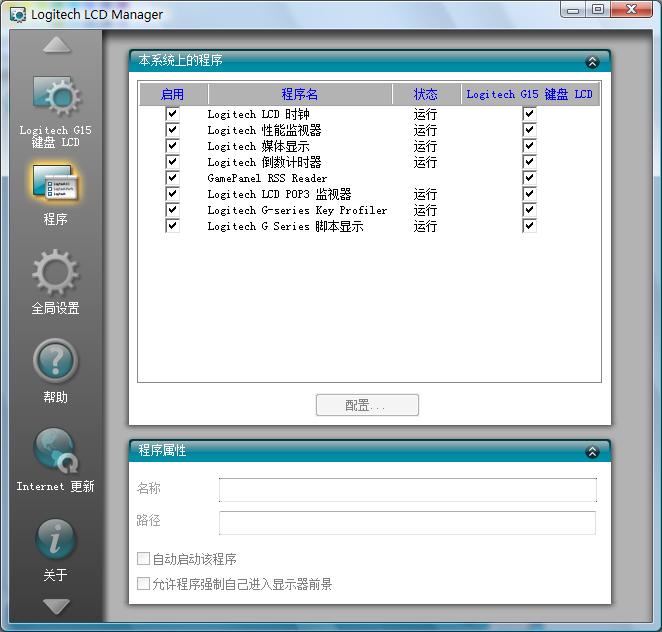Select the Logitech LCD POP3 监视器 row name
Viewport: 662px width, 632px height.
[x=279, y=194]
